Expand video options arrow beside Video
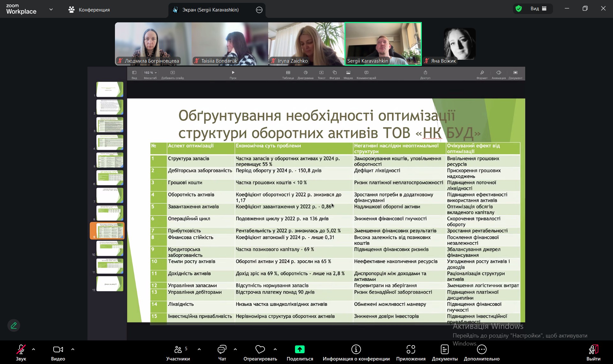 (x=73, y=349)
